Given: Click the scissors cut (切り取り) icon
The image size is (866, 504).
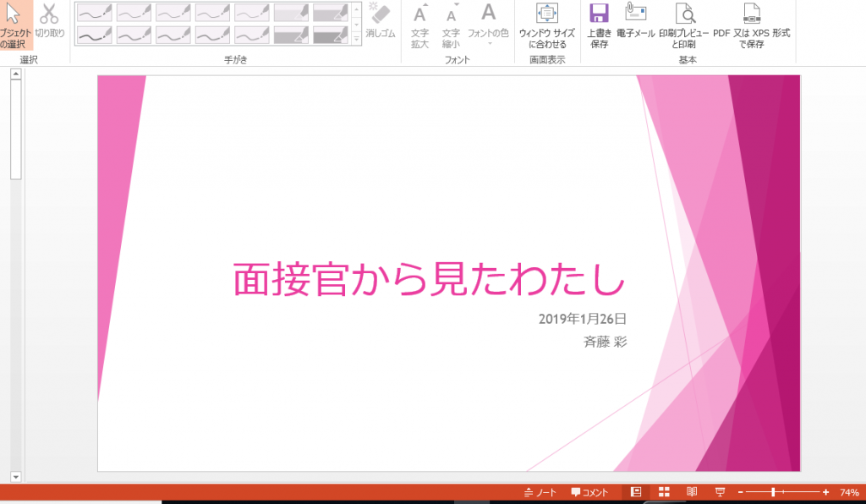Looking at the screenshot, I should click(49, 23).
